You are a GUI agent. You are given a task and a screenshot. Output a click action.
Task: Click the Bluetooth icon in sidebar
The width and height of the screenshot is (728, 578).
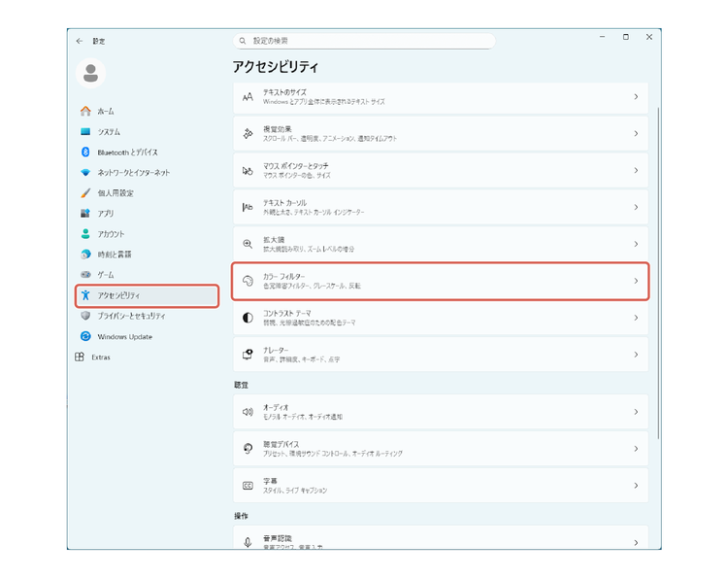85,152
